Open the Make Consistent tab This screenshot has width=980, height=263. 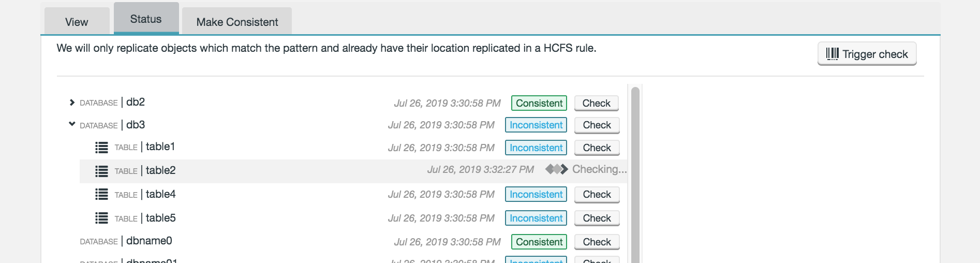(x=237, y=22)
